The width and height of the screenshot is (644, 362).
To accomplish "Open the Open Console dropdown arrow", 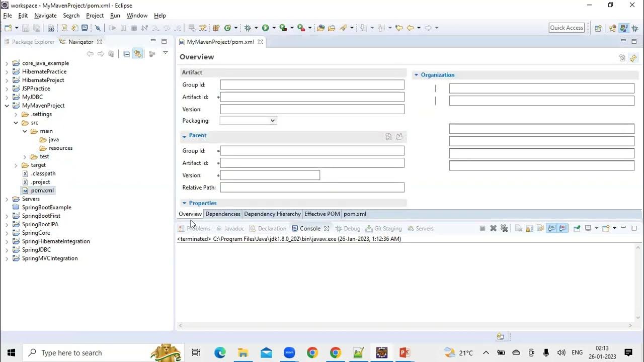I will 614,228.
